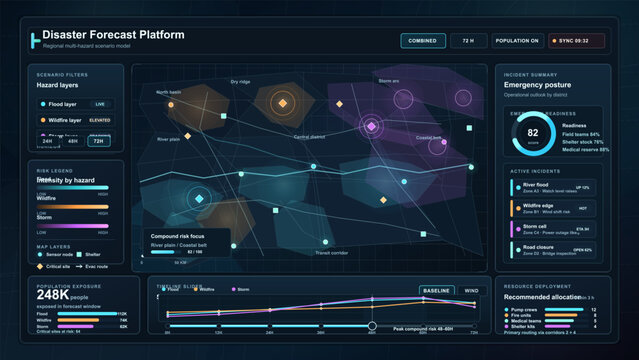The height and width of the screenshot is (360, 639).
Task: Toggle the COMBINED mode button
Action: click(x=423, y=41)
